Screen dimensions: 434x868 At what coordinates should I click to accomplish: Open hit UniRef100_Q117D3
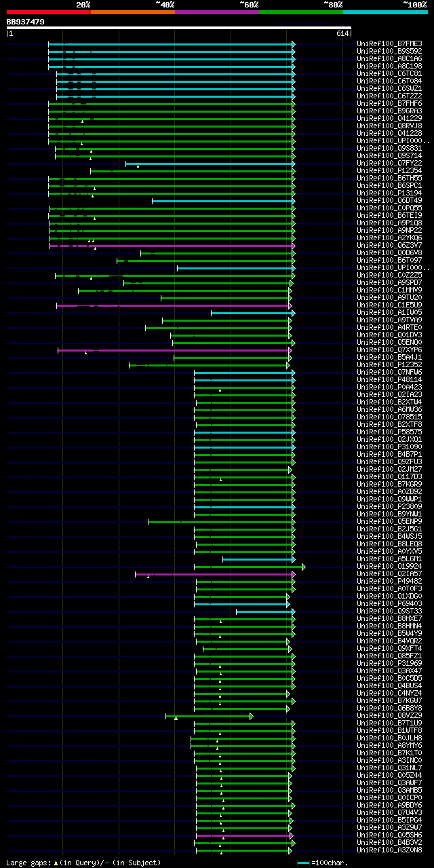(x=389, y=477)
